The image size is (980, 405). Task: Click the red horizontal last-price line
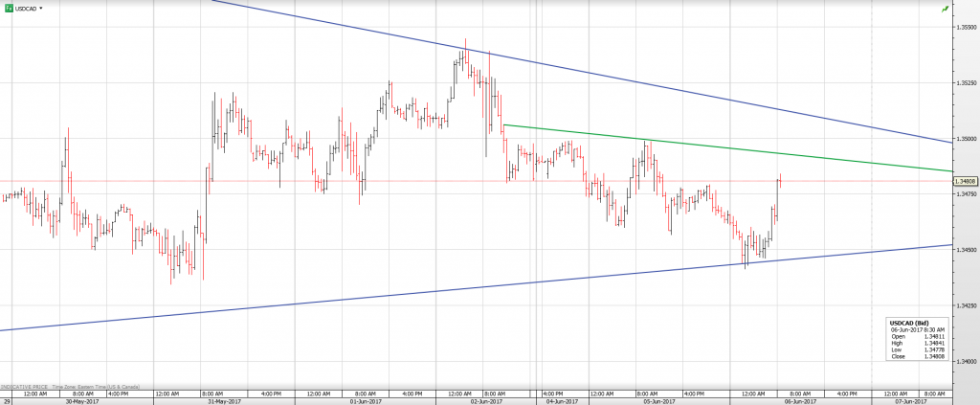287,181
